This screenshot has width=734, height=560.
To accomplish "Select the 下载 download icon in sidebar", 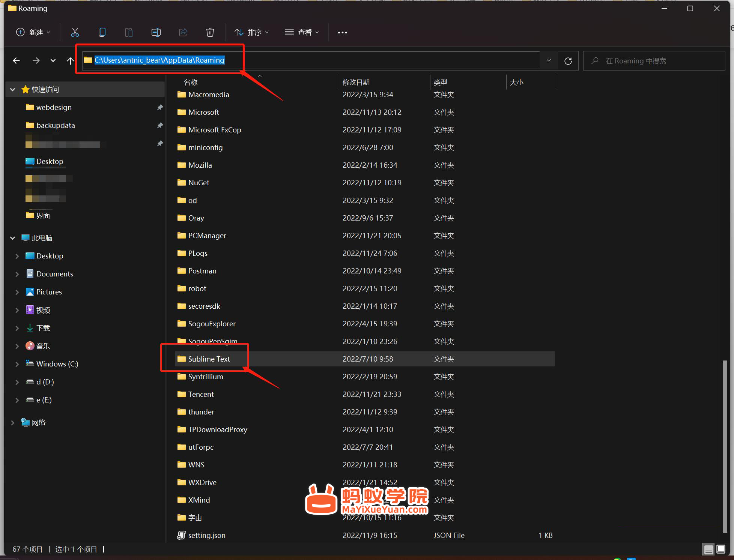I will 30,328.
